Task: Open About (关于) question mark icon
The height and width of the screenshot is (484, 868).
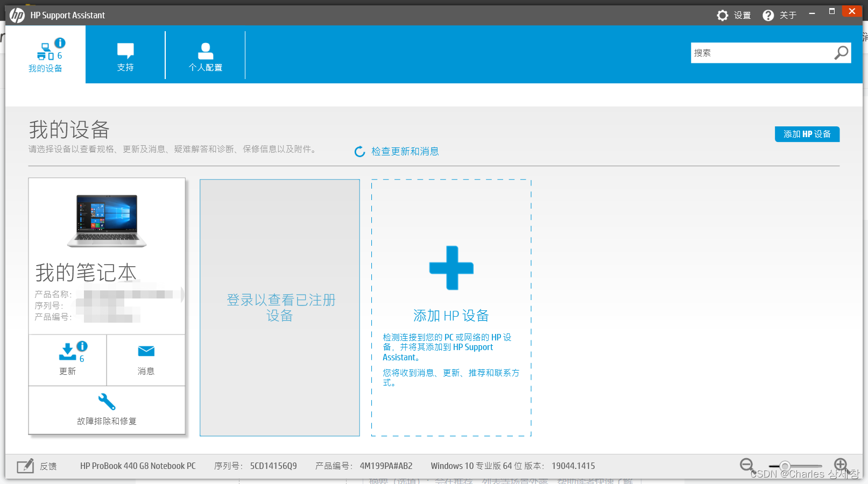Action: point(768,15)
